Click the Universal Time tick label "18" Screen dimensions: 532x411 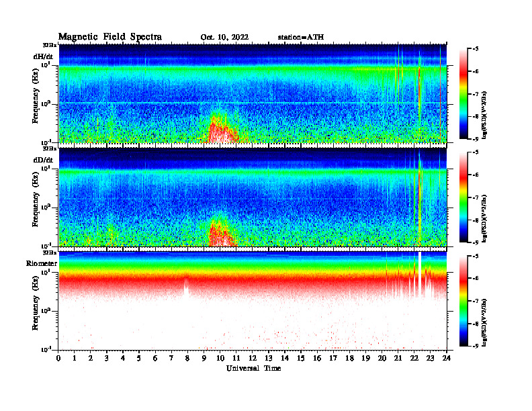[349, 358]
